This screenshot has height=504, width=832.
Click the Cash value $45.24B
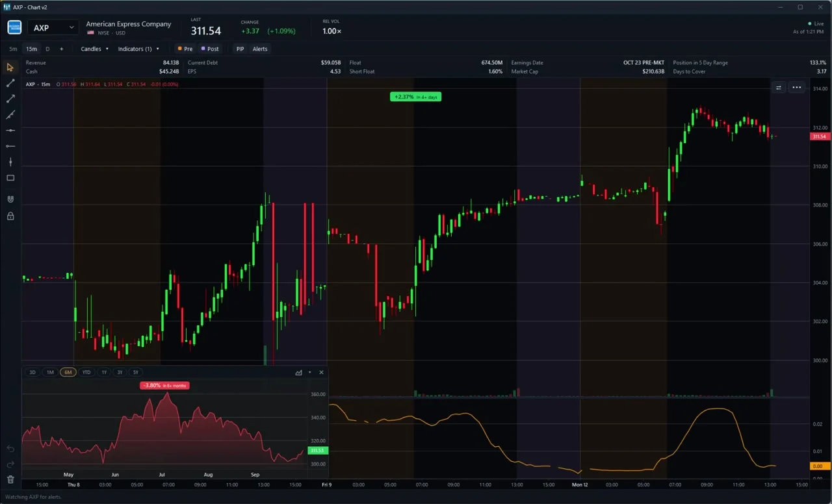click(x=169, y=71)
